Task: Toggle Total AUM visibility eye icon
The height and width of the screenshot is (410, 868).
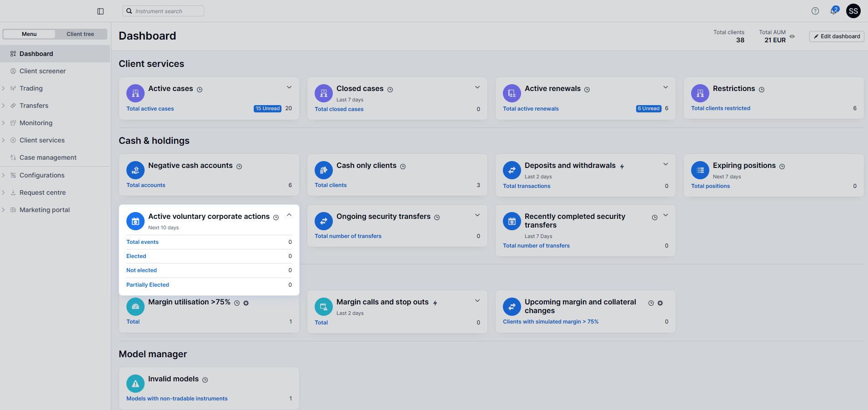Action: click(792, 36)
